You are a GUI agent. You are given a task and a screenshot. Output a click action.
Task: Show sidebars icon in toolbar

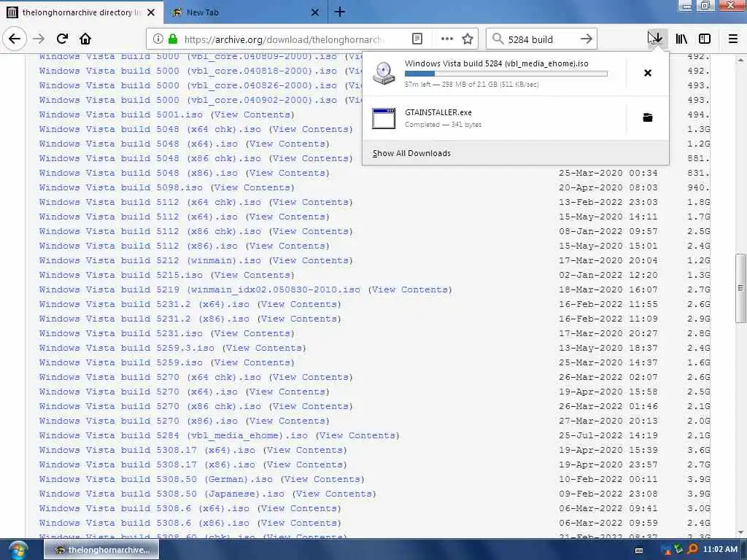point(705,39)
